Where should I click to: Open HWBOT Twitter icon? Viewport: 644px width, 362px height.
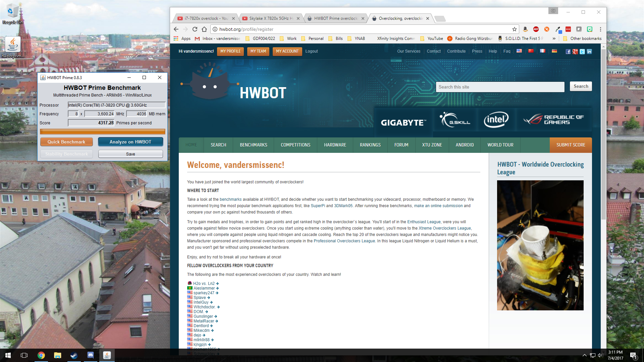[x=582, y=52]
